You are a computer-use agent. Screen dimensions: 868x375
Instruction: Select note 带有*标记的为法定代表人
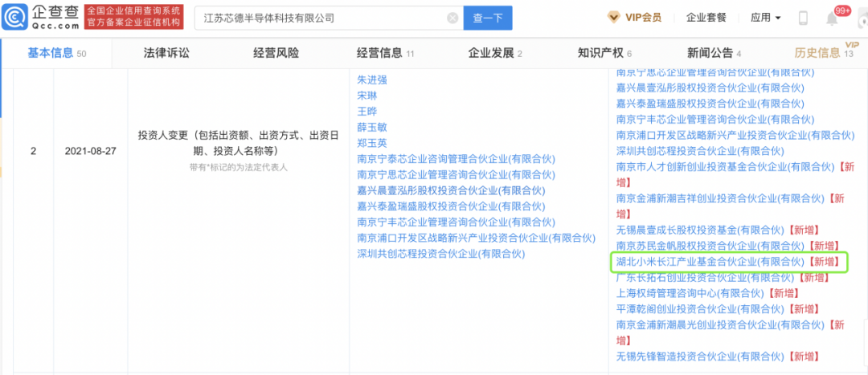point(239,166)
